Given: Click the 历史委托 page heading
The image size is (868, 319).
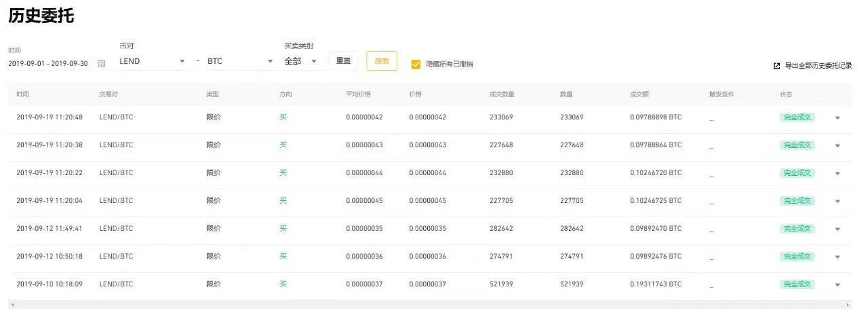Looking at the screenshot, I should click(x=41, y=16).
